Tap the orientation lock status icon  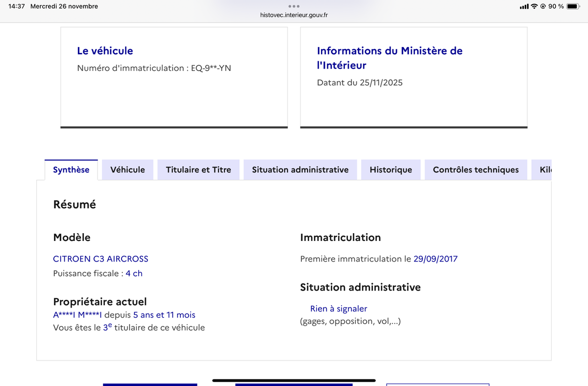543,6
